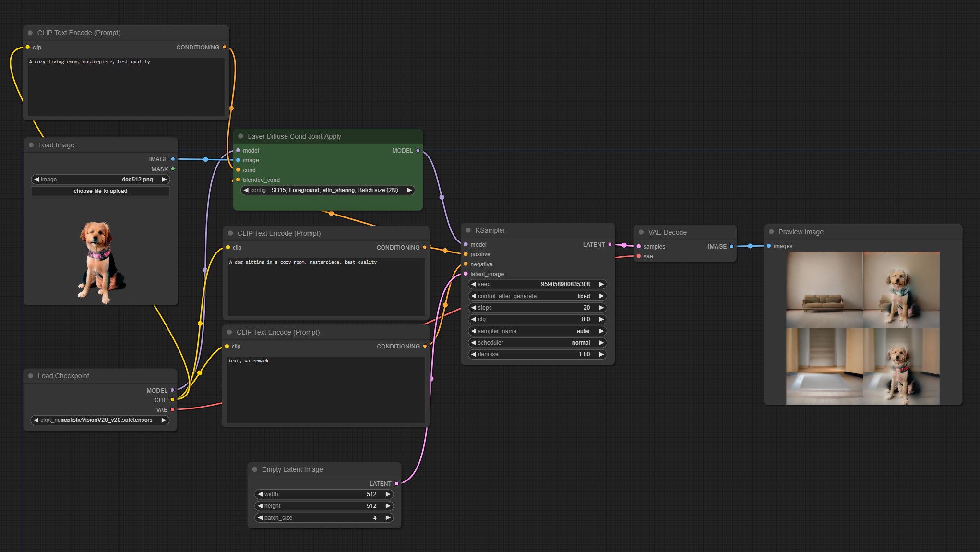This screenshot has height=552, width=980.
Task: Open the scheduler normal combo box
Action: tap(537, 343)
